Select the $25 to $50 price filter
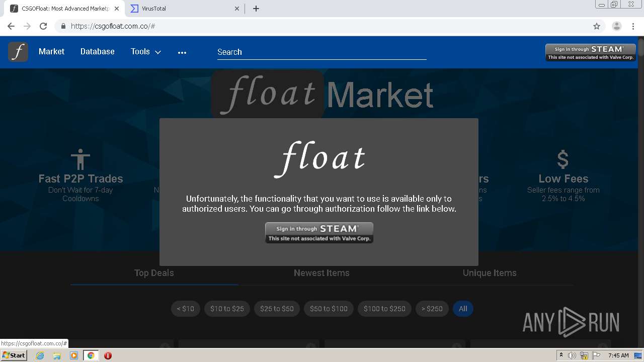 click(277, 309)
